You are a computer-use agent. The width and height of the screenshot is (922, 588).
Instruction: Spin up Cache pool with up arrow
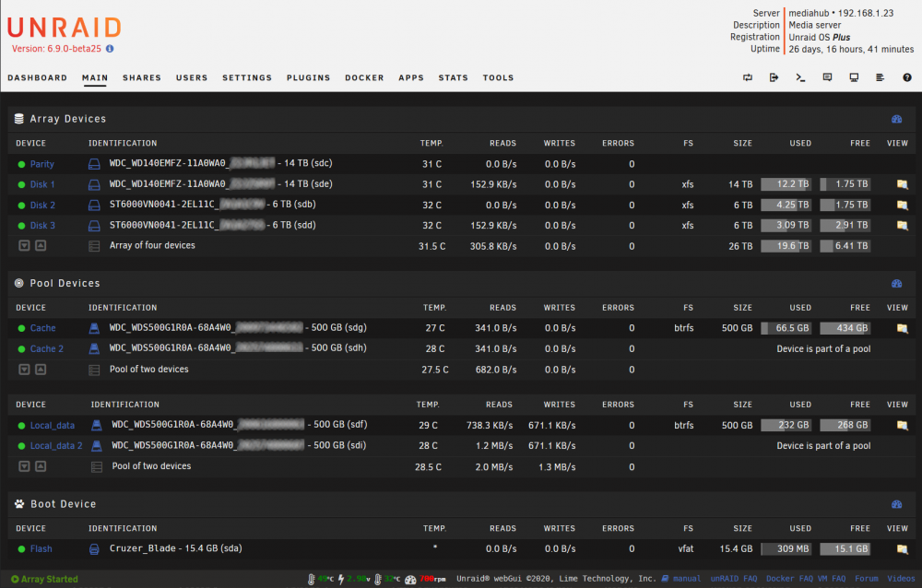41,370
